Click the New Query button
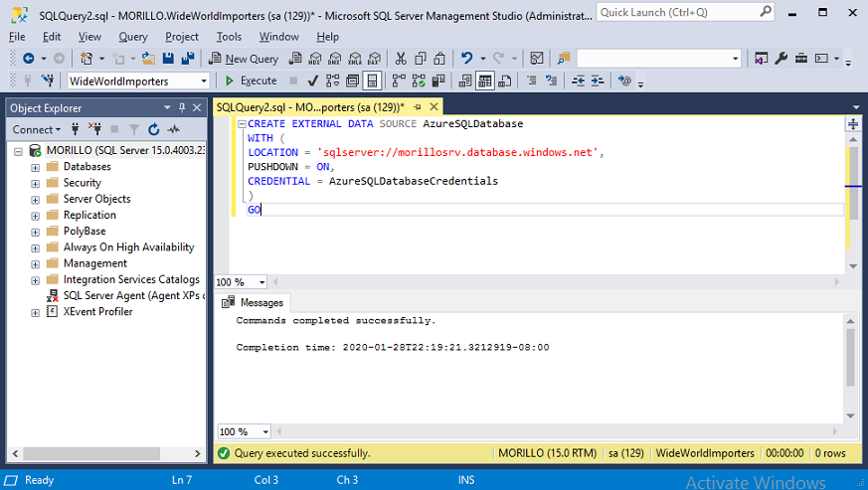 click(244, 58)
